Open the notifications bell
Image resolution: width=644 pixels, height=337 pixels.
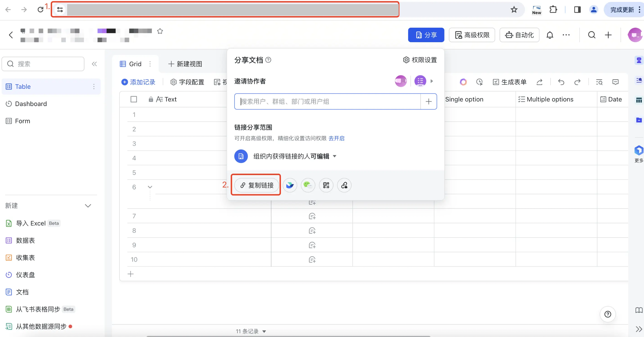(550, 35)
